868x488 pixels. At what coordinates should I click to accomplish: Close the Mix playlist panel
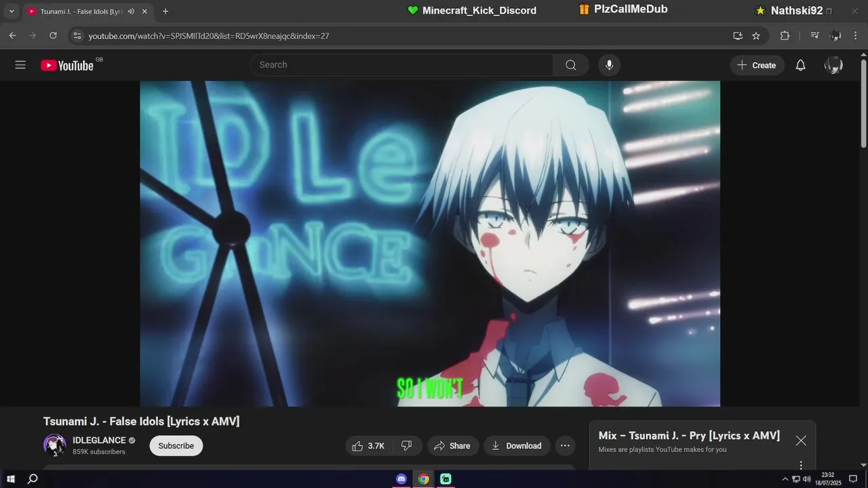(801, 441)
